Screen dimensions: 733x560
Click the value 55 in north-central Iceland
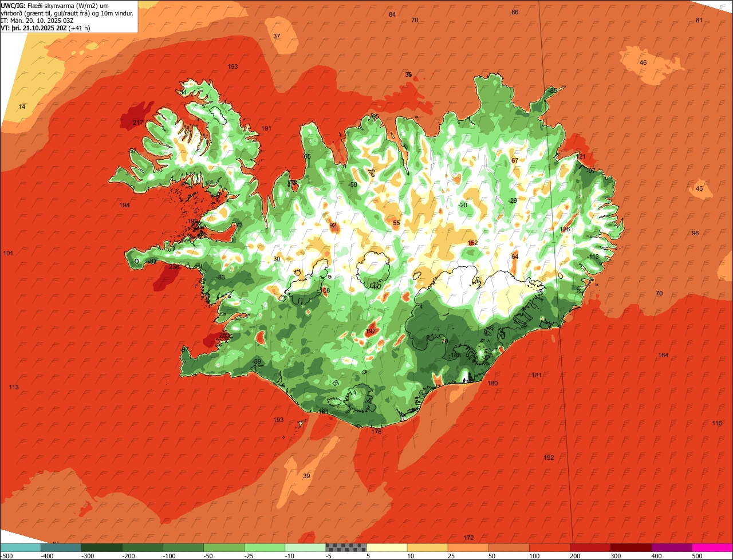click(x=396, y=223)
